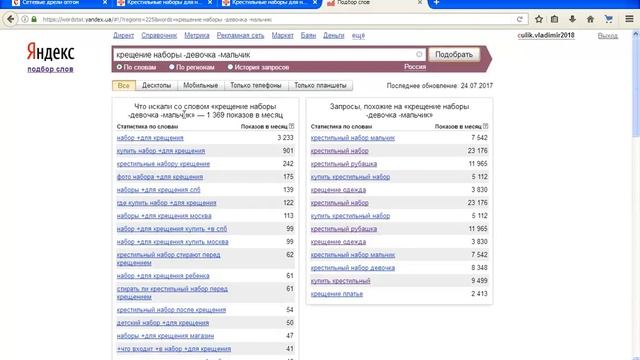Go to home page via house icon
Image resolution: width=640 pixels, height=360 pixels.
point(590,19)
